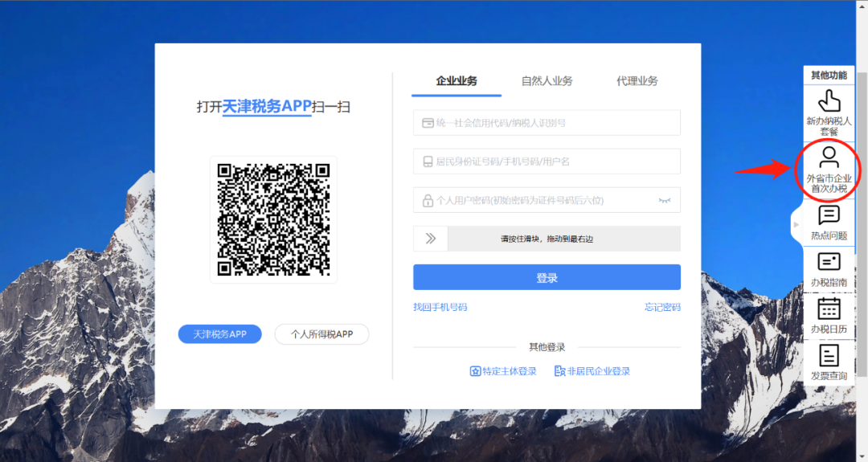Open 办税指南 card icon
The width and height of the screenshot is (868, 462).
(x=829, y=261)
